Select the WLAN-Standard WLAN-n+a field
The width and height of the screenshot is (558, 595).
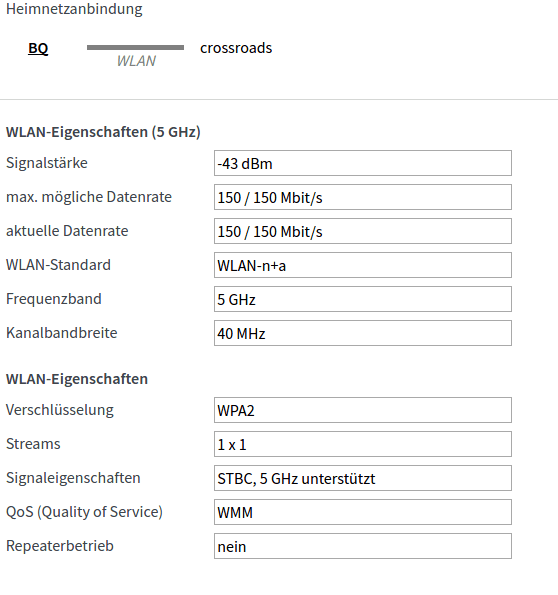click(363, 265)
